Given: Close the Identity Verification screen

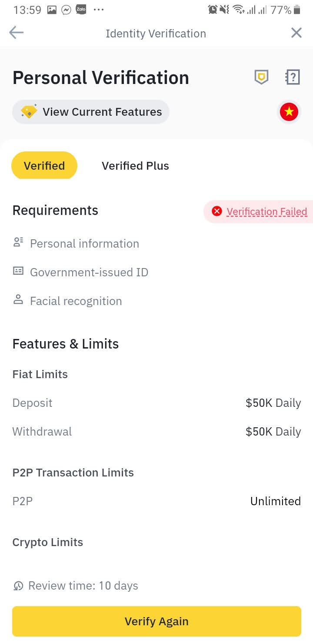Looking at the screenshot, I should 296,33.
